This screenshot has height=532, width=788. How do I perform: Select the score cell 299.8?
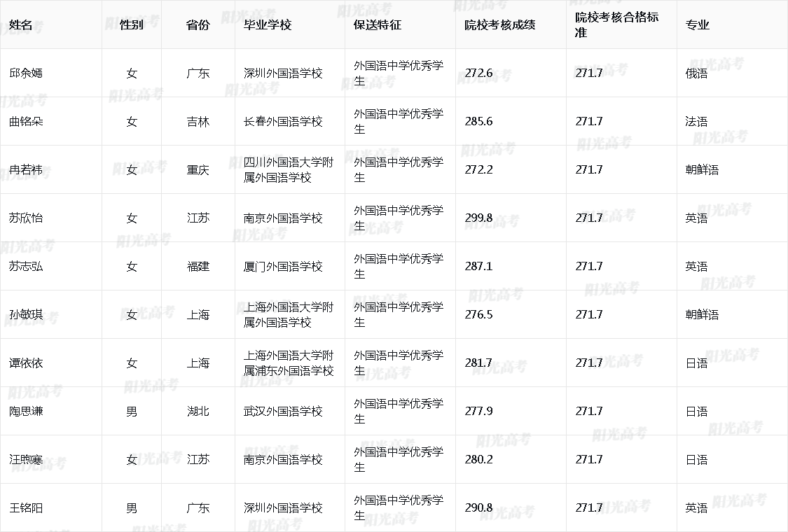478,218
